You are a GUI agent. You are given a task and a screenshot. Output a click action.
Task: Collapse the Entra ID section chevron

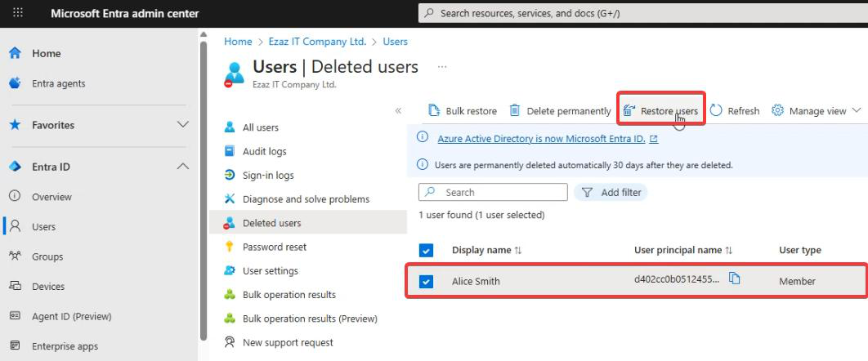click(183, 167)
